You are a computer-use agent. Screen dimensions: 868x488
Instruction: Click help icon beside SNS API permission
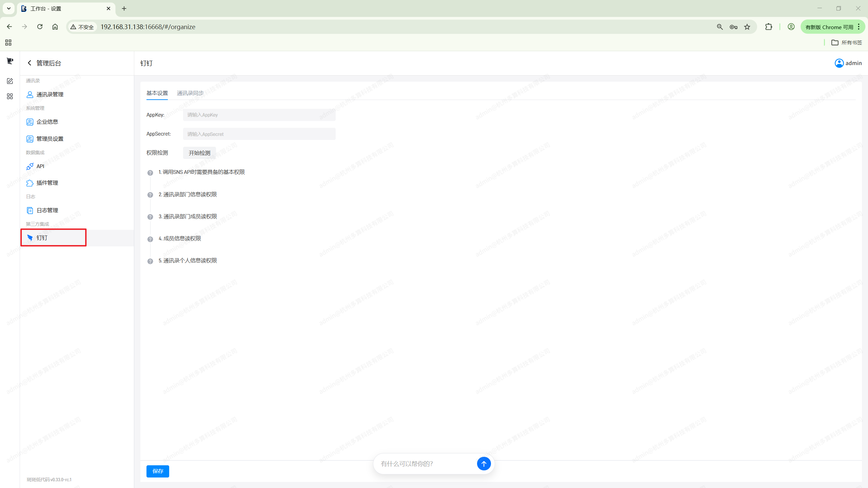tap(150, 173)
